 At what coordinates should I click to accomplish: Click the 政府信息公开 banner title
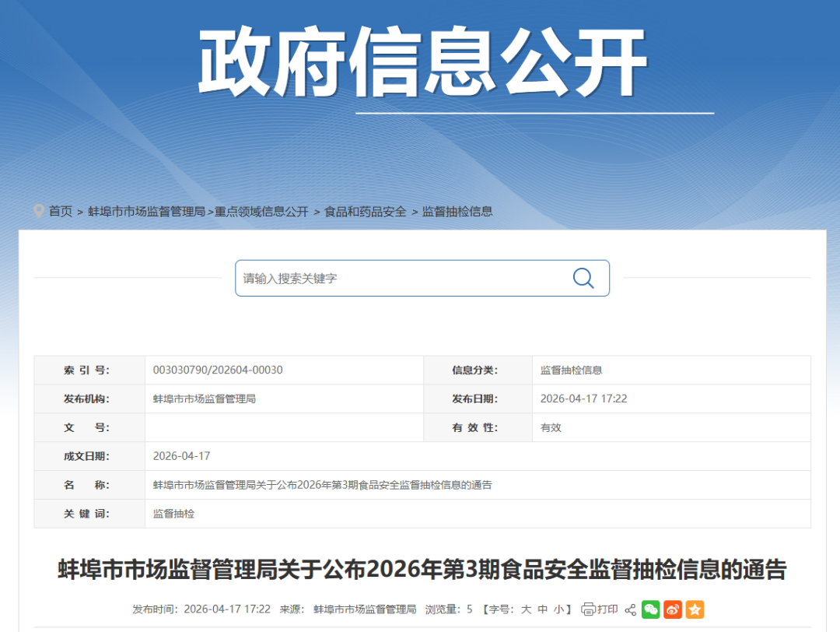click(x=422, y=62)
